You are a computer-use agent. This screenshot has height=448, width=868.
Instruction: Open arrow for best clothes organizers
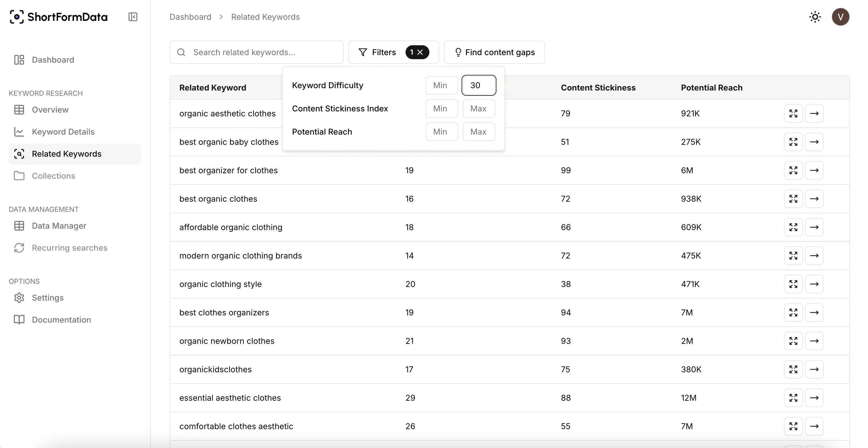814,312
